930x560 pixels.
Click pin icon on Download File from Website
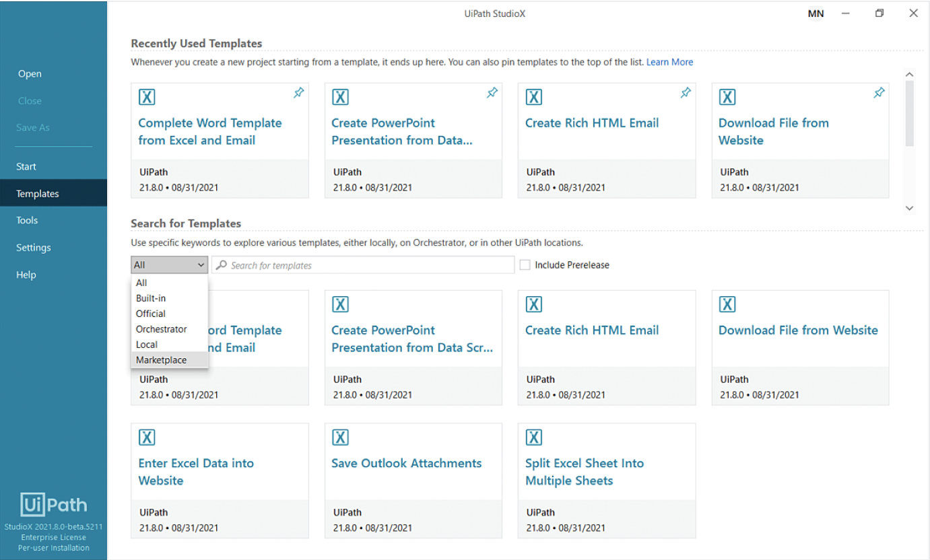point(879,94)
